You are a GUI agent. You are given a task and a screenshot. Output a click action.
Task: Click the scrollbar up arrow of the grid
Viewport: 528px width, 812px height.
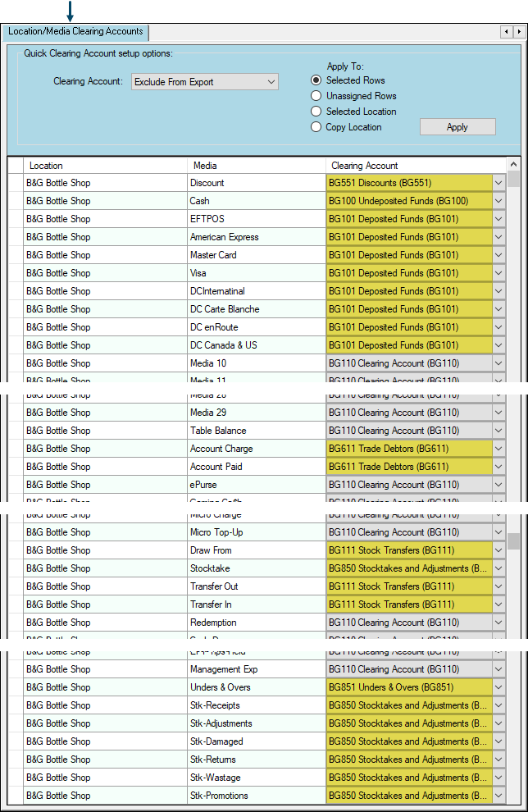point(513,164)
